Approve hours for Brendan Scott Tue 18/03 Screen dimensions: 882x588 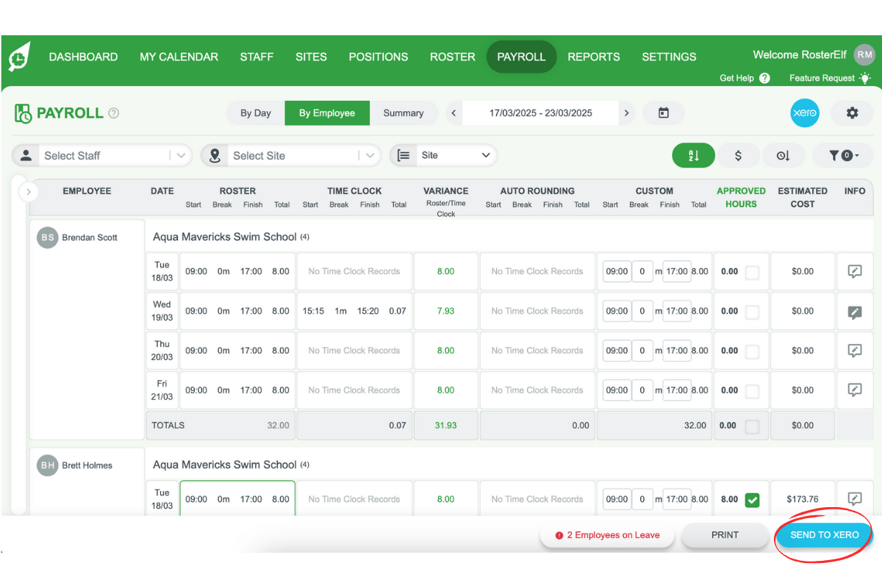[752, 271]
